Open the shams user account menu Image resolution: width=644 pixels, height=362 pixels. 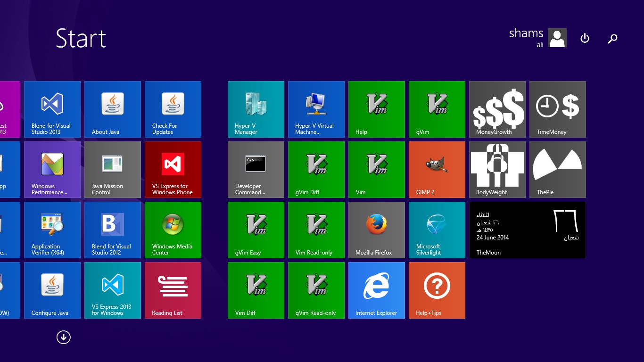[x=537, y=38]
